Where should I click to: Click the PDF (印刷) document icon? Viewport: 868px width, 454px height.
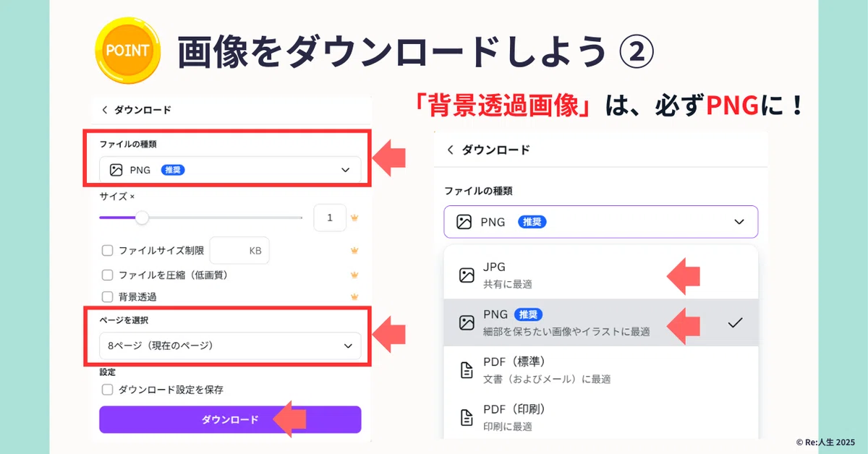[467, 418]
